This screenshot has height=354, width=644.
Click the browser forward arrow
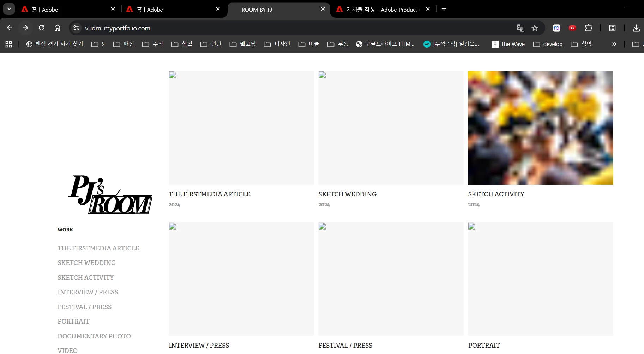coord(25,28)
